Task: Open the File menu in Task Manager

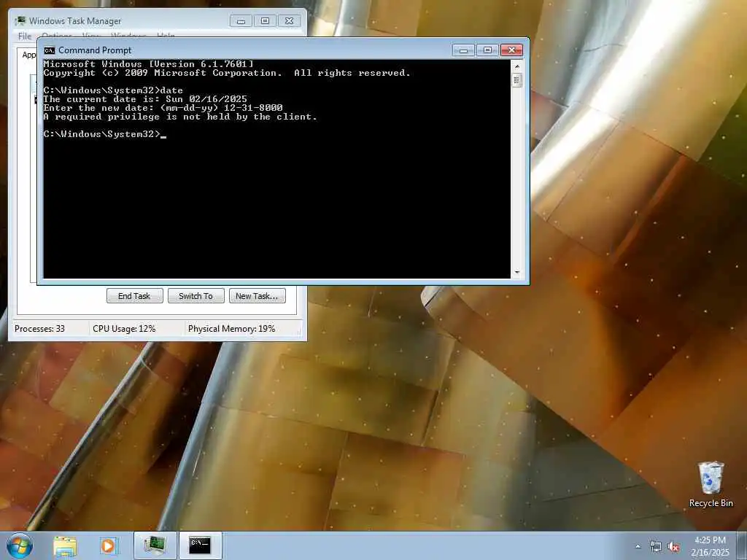Action: (25, 36)
